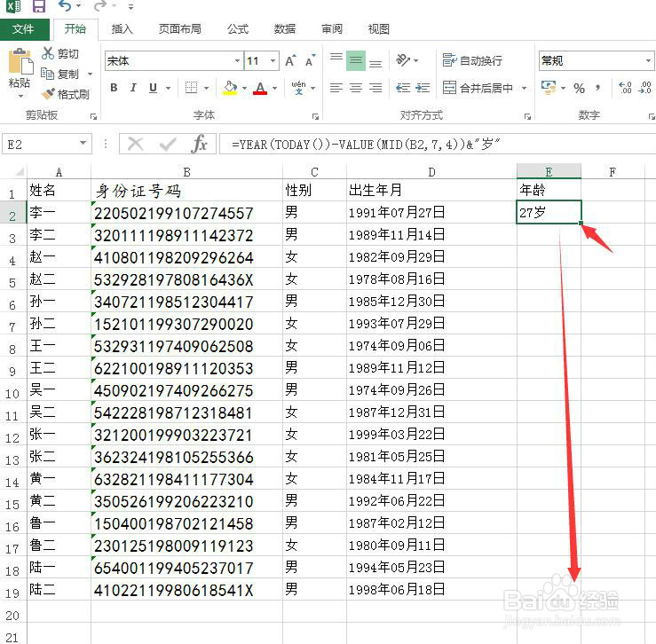Switch to 公式 Formulas tab
This screenshot has height=644, width=656.
click(238, 29)
